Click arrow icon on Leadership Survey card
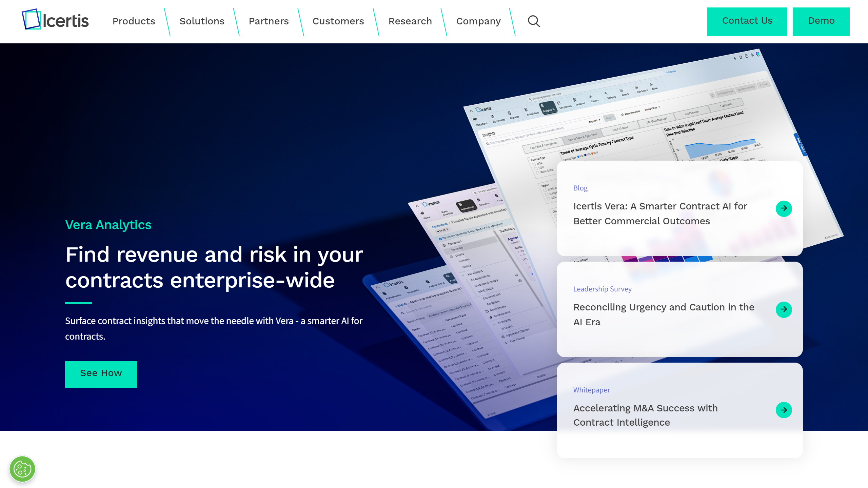Screen dimensions: 868x488 tap(784, 309)
